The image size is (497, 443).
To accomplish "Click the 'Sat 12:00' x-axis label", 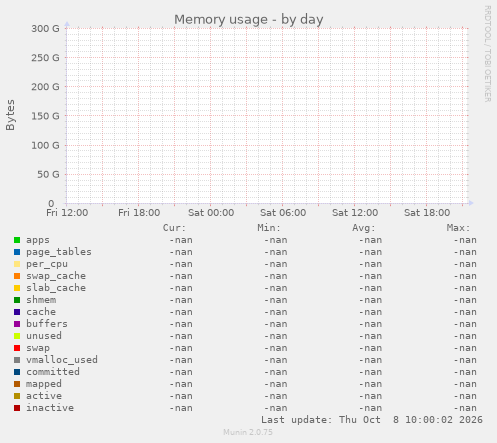I will coord(355,213).
